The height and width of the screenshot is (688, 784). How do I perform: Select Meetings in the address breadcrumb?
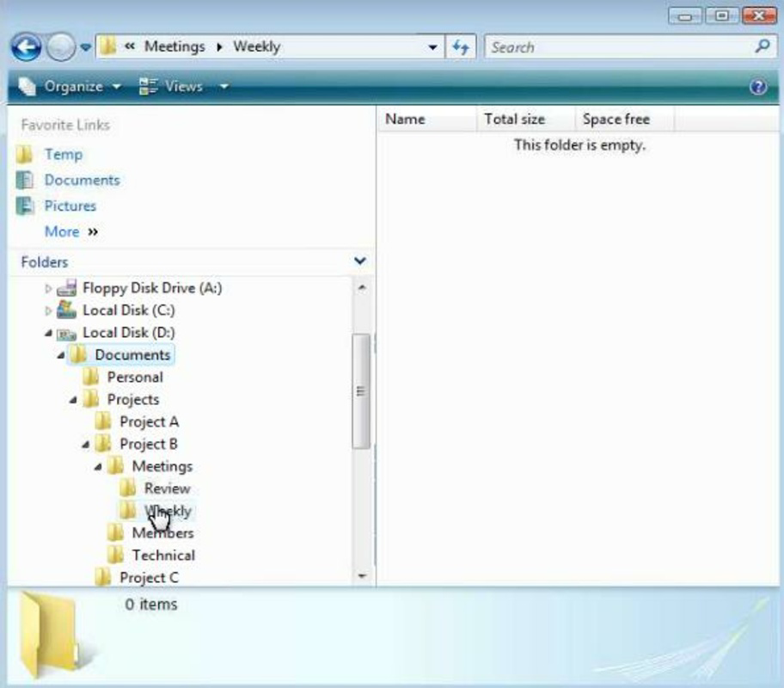175,46
